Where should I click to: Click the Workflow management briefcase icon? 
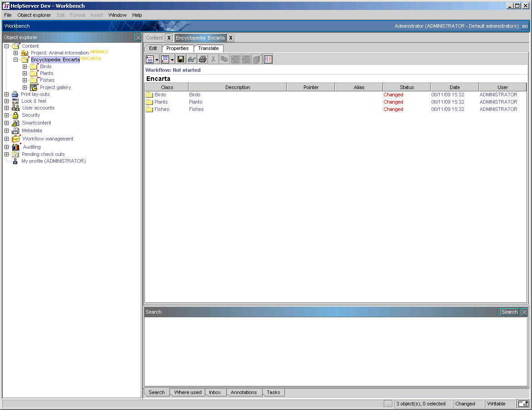(15, 139)
